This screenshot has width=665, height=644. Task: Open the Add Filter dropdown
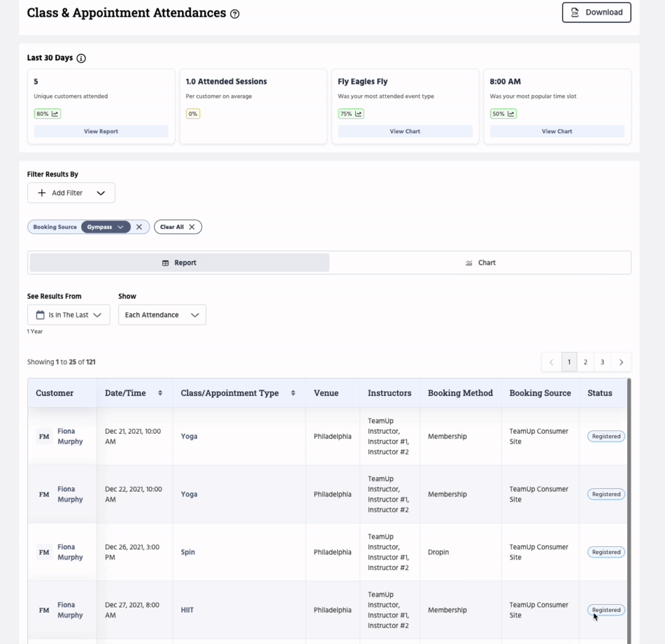click(x=71, y=193)
